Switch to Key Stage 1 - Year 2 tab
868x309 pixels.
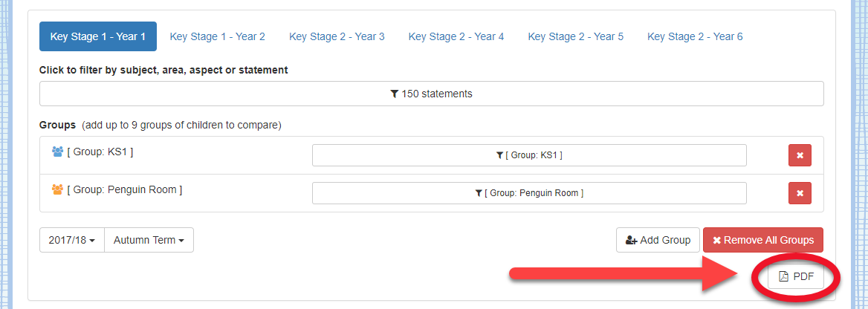(x=217, y=36)
